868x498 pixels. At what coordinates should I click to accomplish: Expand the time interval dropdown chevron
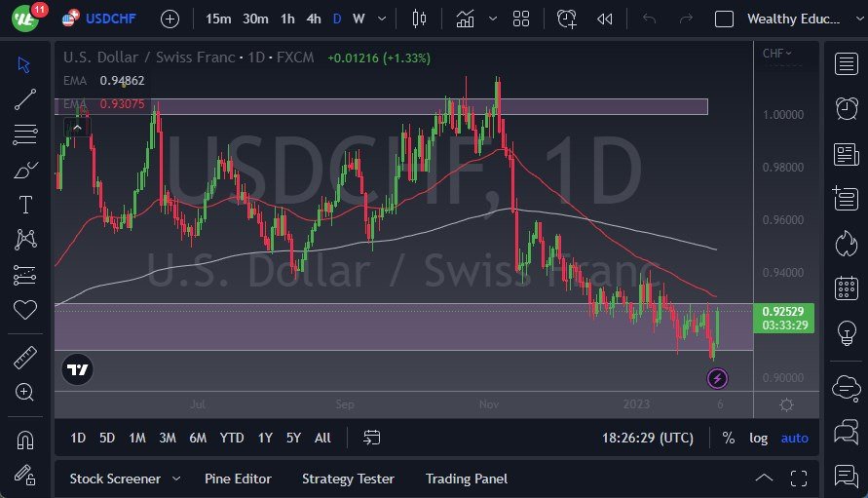tap(381, 19)
